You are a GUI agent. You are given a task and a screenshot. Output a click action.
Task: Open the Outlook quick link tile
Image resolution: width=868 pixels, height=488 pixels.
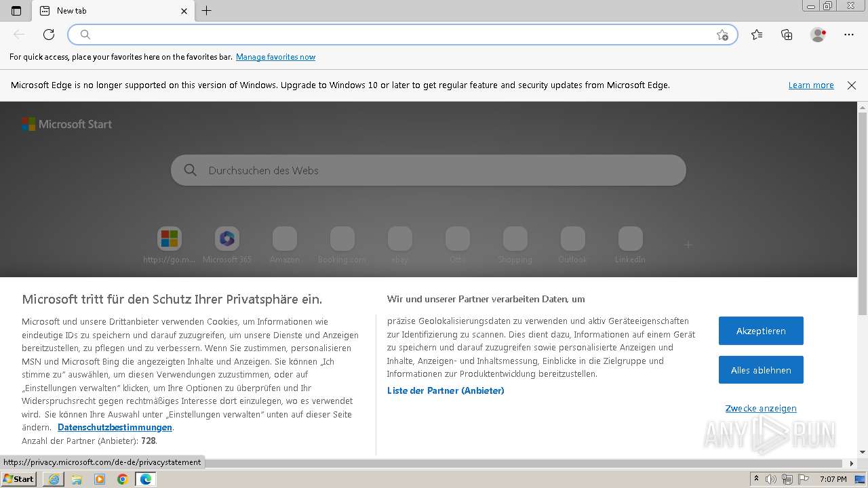coord(573,245)
